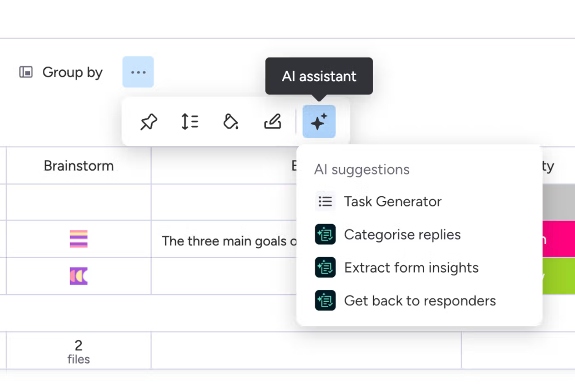Click the Group by icon
The width and height of the screenshot is (575, 392).
pos(26,72)
